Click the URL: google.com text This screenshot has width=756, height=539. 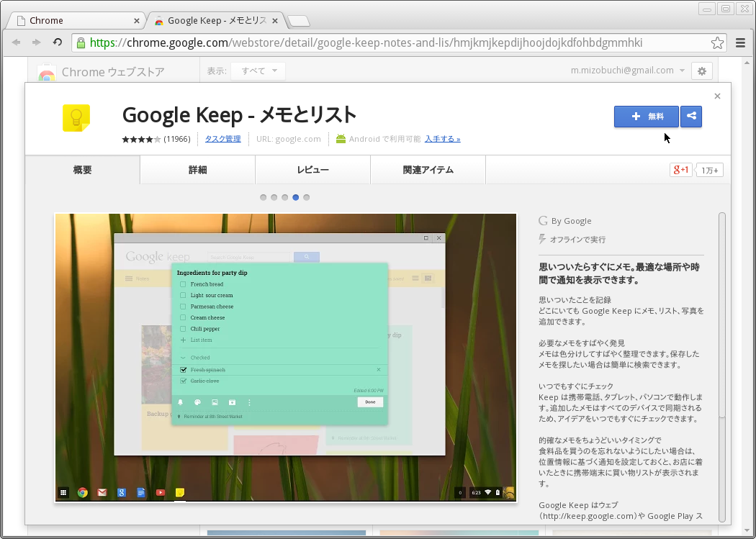pyautogui.click(x=288, y=139)
